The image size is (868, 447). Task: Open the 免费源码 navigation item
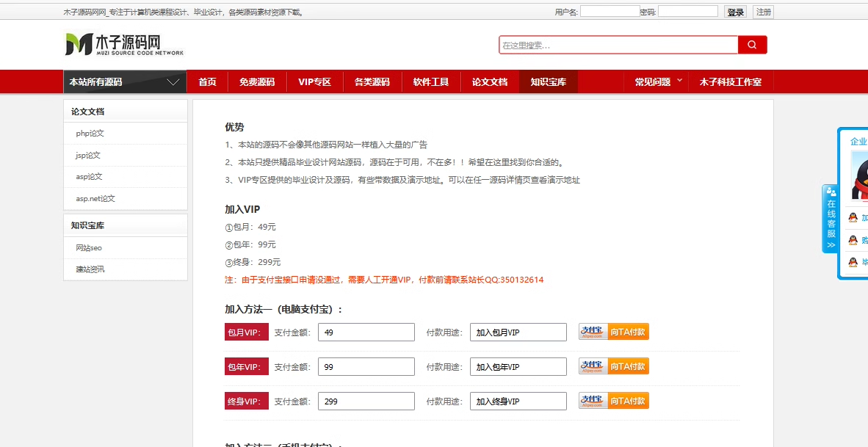256,82
